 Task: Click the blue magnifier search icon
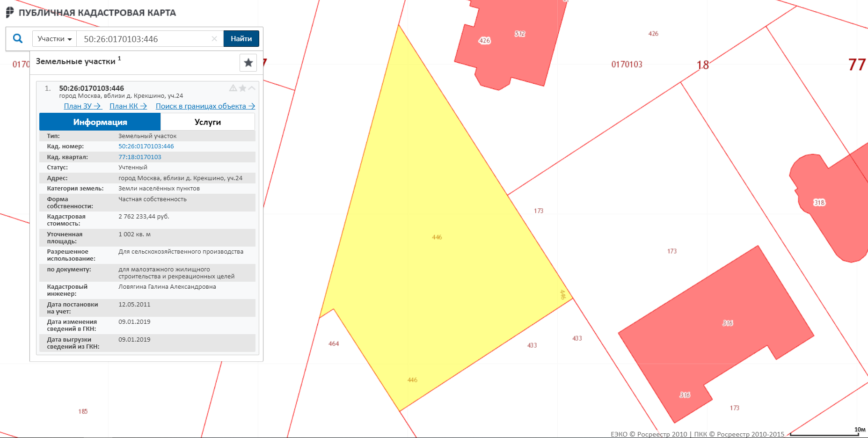click(x=18, y=38)
